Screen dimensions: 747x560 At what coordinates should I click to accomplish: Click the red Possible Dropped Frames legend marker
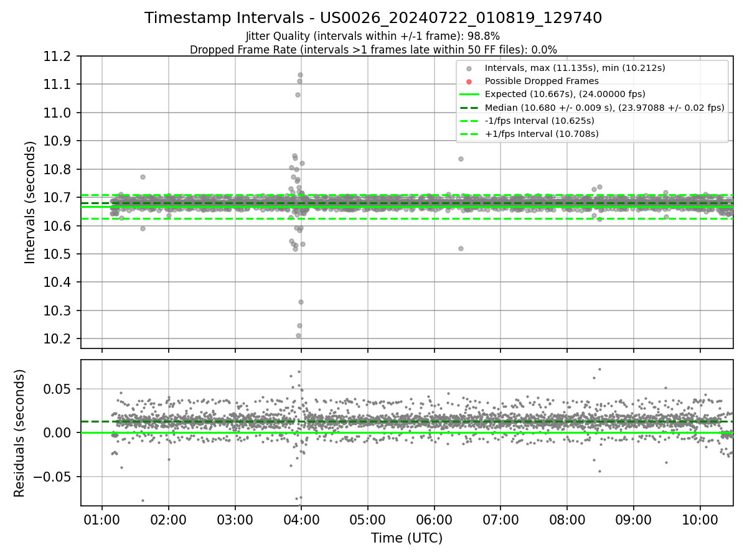(x=469, y=82)
